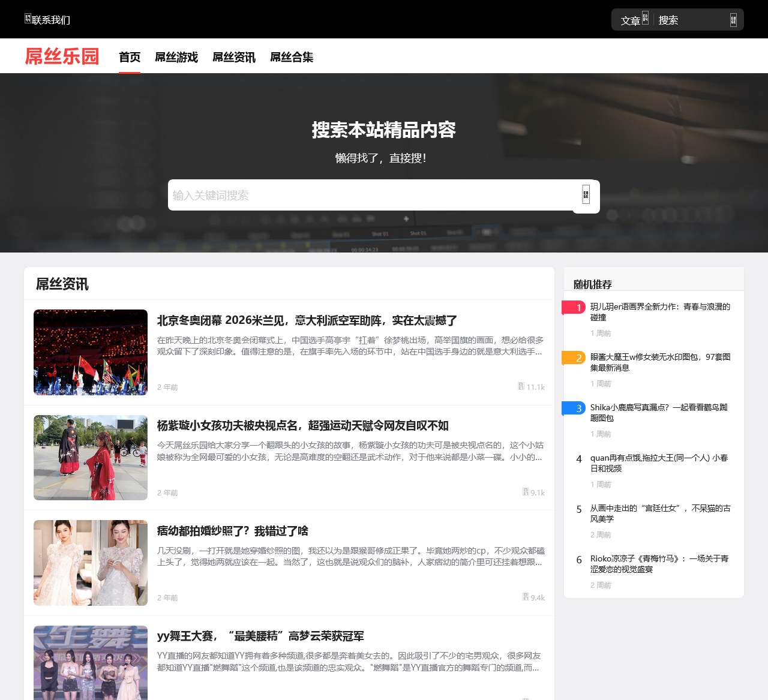Click the 随机推荐 sidebar heading
The width and height of the screenshot is (768, 700).
tap(593, 284)
